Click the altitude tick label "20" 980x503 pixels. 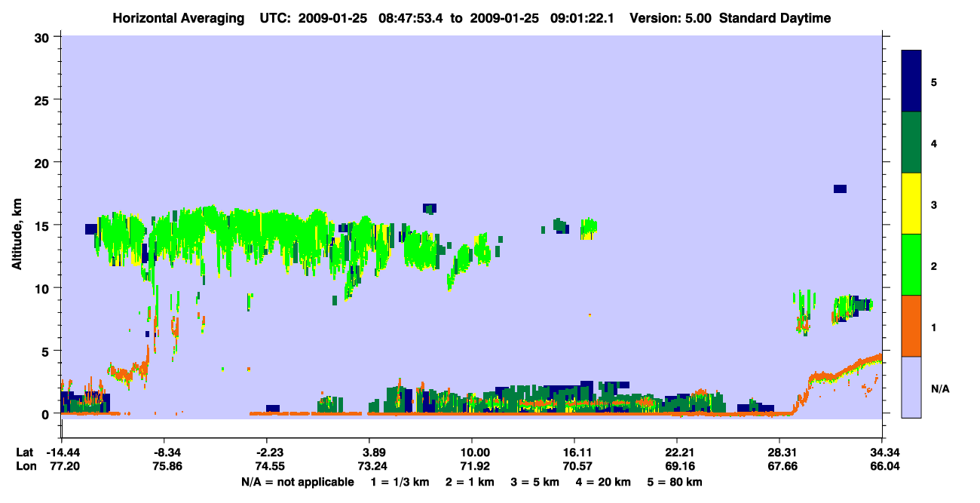[43, 162]
